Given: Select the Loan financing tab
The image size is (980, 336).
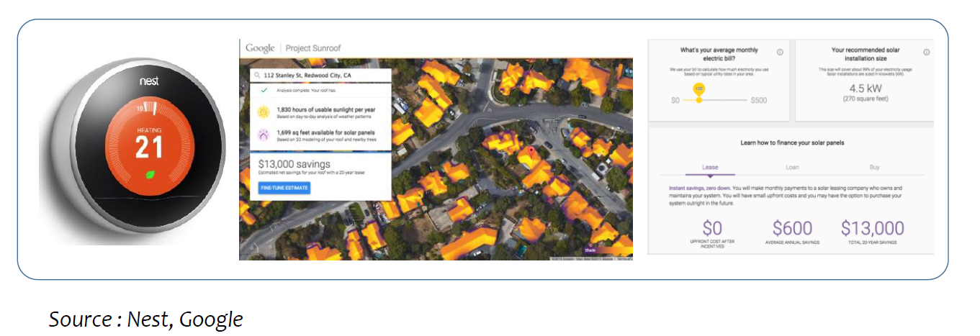Looking at the screenshot, I should coord(792,167).
